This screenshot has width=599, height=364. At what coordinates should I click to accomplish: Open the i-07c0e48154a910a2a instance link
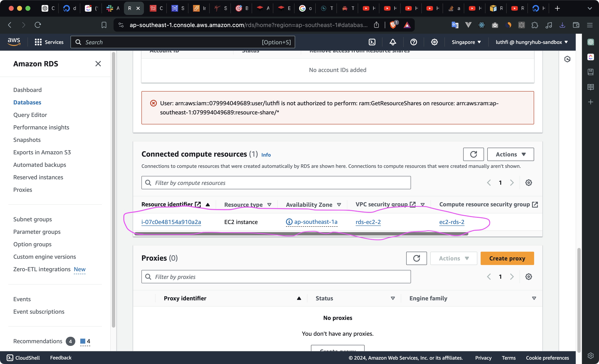(171, 222)
